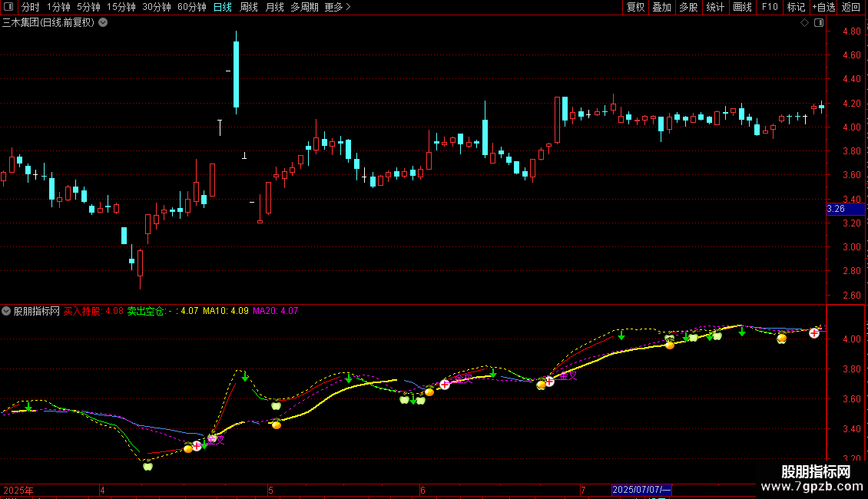This screenshot has width=868, height=499.
Task: Switch to 周线 weekly chart
Action: click(x=249, y=7)
